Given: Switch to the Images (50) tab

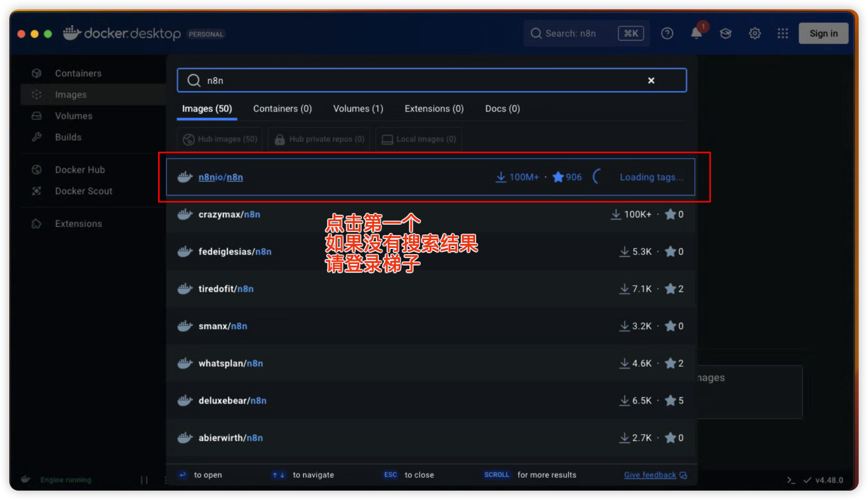Looking at the screenshot, I should tap(207, 108).
